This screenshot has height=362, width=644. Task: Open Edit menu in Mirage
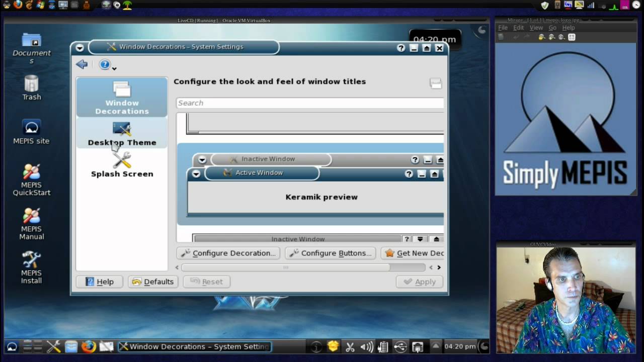coord(519,28)
